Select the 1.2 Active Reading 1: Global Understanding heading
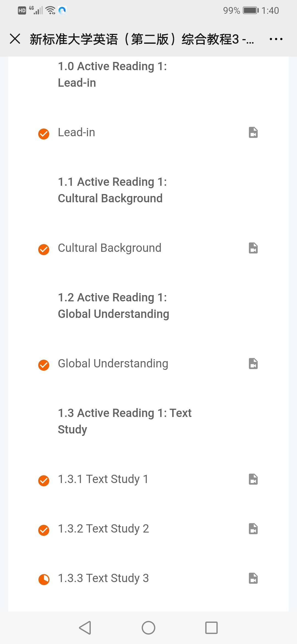 tap(113, 306)
